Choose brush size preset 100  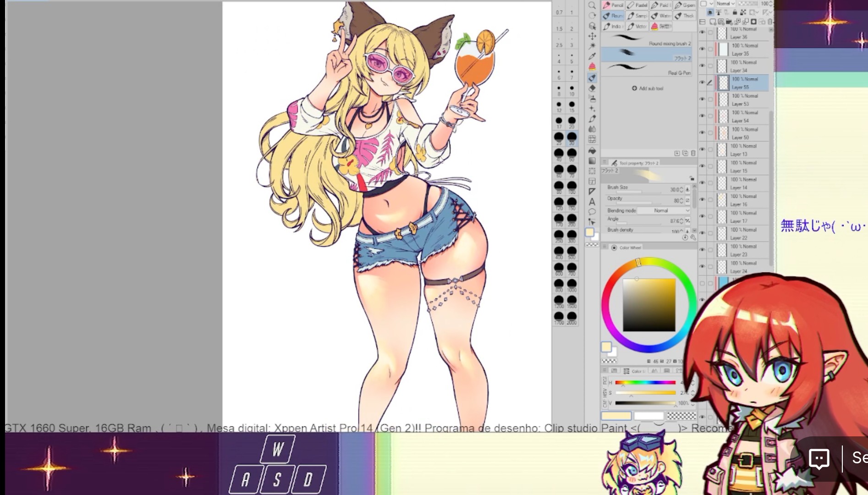tap(571, 187)
